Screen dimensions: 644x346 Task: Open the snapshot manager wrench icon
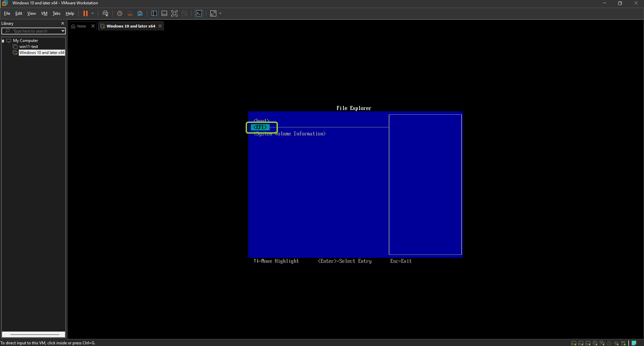click(140, 13)
